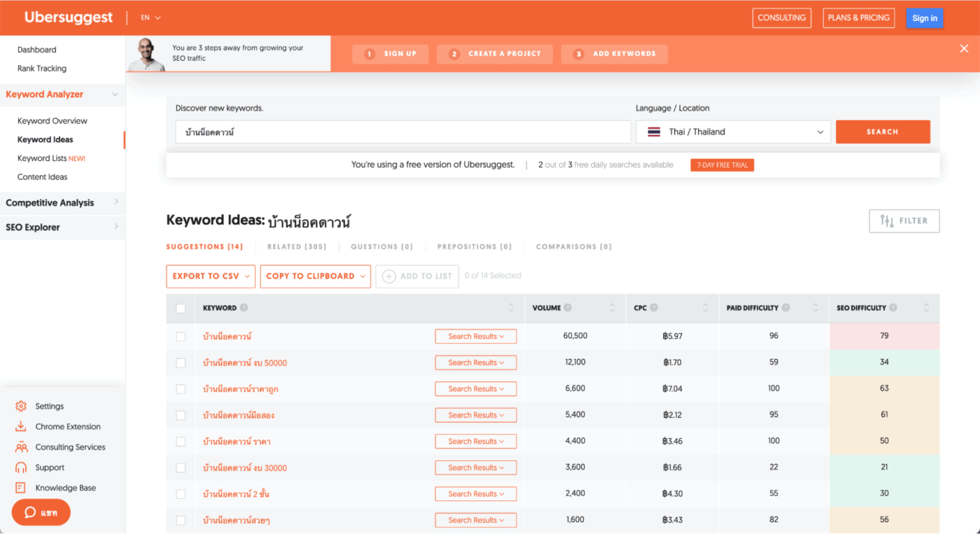The height and width of the screenshot is (534, 980).
Task: Check the box for the 12,100 volume row
Action: point(181,363)
